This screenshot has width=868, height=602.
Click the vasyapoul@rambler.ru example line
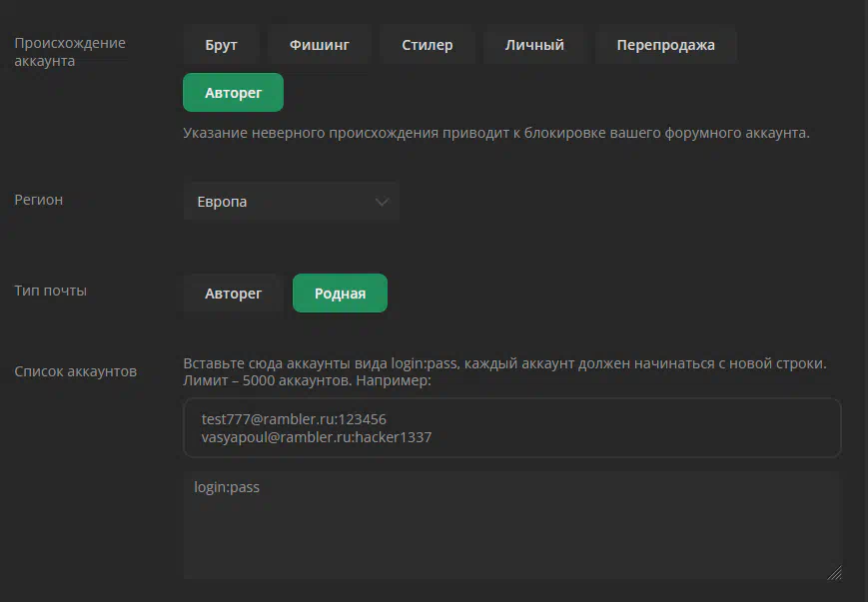click(x=316, y=437)
